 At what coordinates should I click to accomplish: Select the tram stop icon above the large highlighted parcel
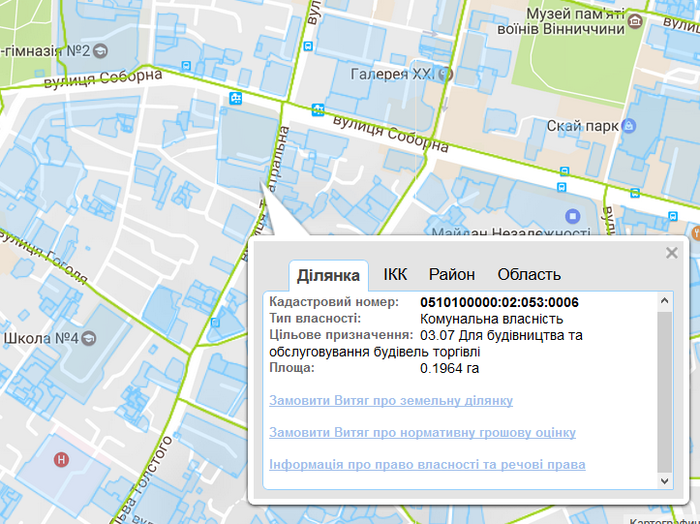tap(235, 98)
